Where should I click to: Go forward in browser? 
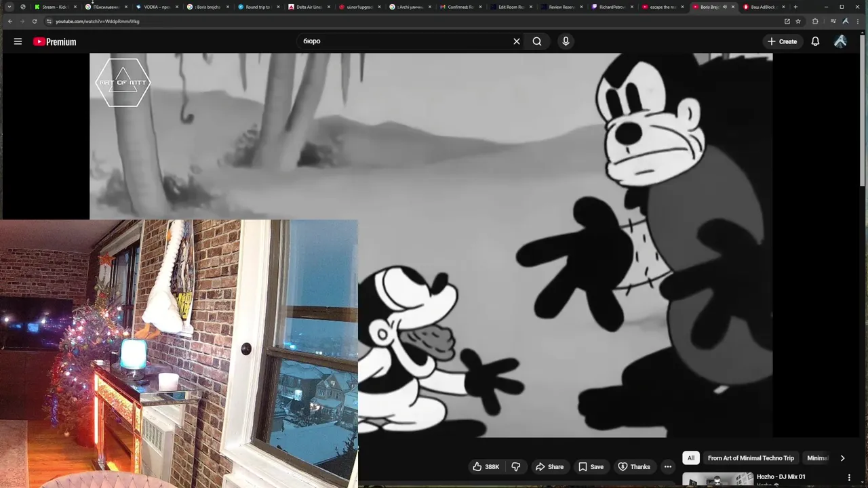pos(22,21)
